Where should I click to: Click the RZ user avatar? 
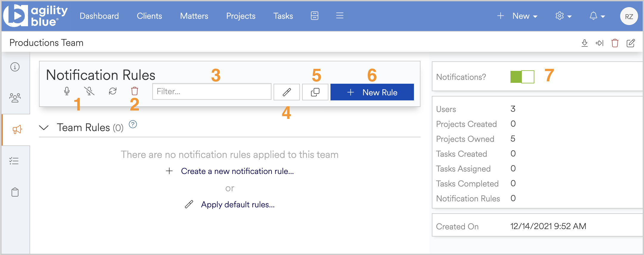[x=629, y=16]
